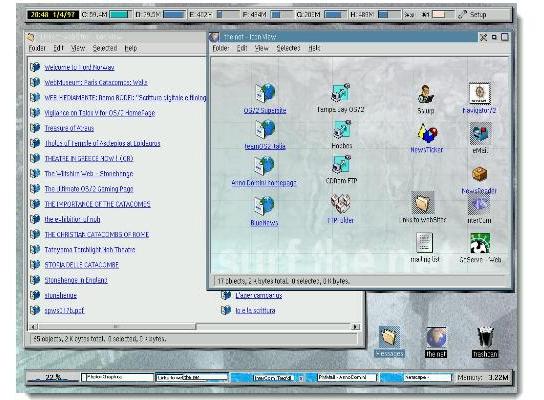Click the left window's title bar folder icon
The height and width of the screenshot is (400, 544).
pyautogui.click(x=31, y=37)
